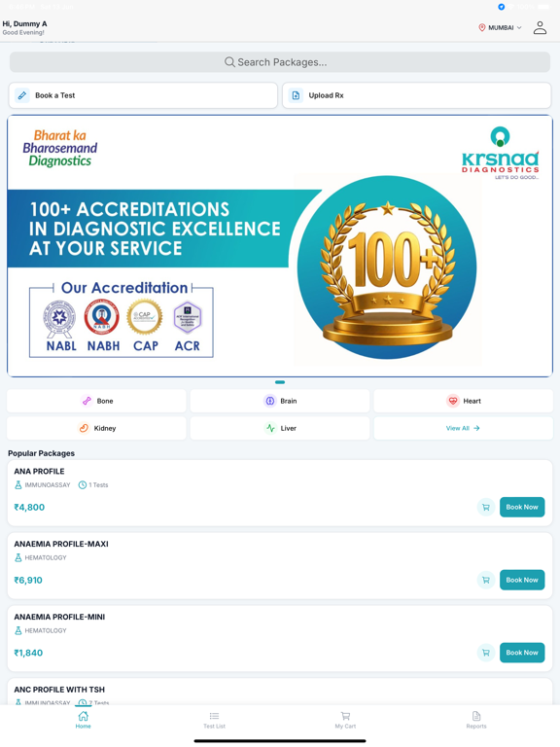Click the bone icon in categories

(87, 401)
